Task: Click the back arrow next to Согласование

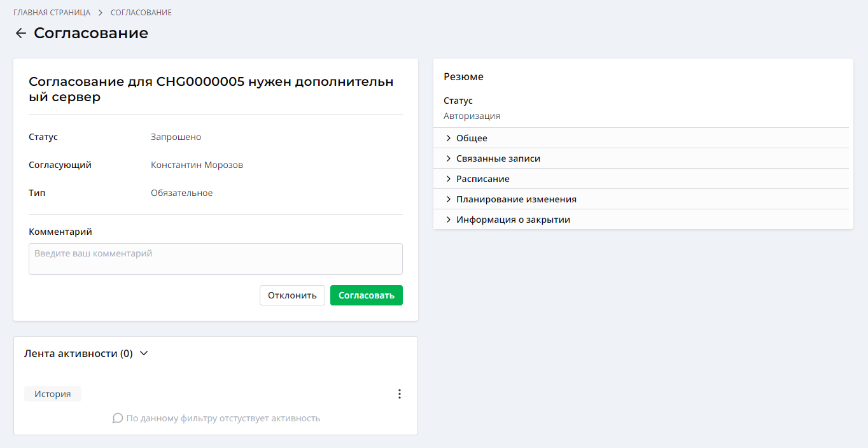Action: click(21, 34)
